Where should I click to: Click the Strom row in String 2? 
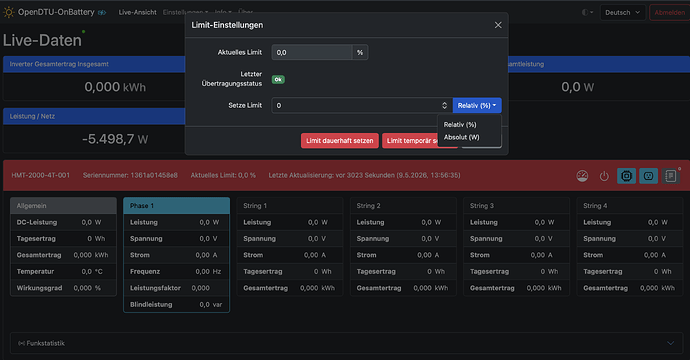(403, 255)
